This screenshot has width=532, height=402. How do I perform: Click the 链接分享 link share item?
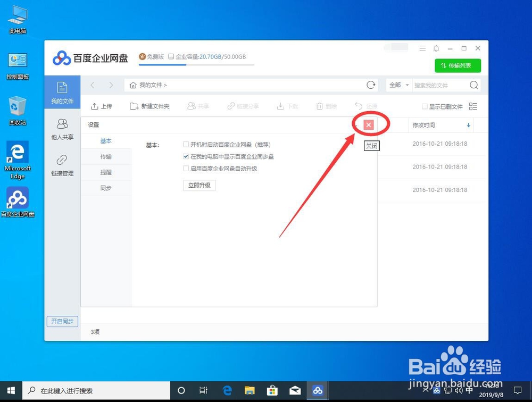pyautogui.click(x=243, y=106)
